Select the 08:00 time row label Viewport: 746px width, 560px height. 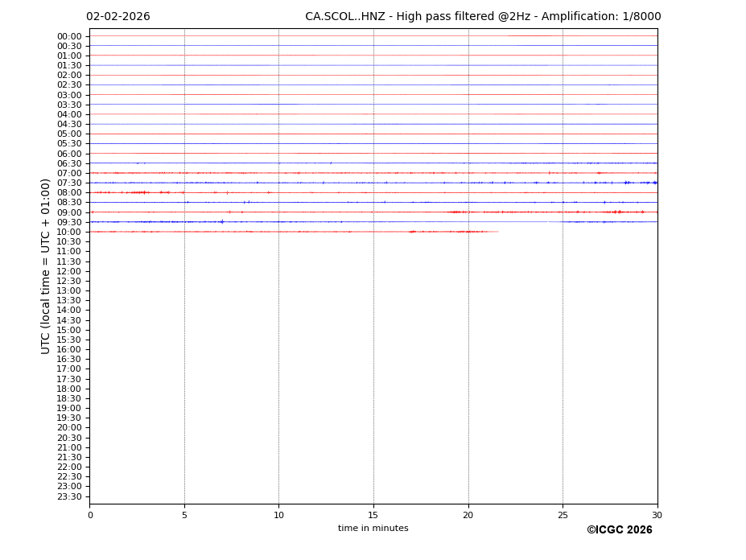(x=68, y=193)
